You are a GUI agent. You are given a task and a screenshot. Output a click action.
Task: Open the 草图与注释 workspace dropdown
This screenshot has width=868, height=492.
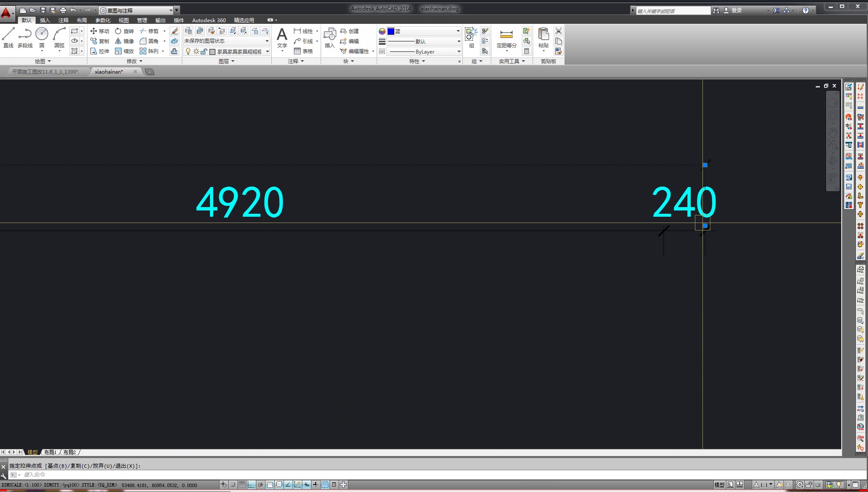click(136, 10)
